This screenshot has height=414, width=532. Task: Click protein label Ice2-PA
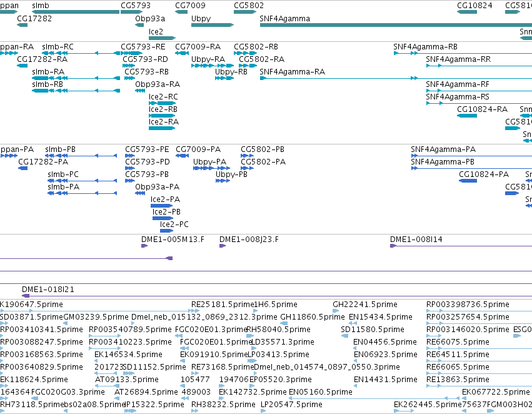165,199
